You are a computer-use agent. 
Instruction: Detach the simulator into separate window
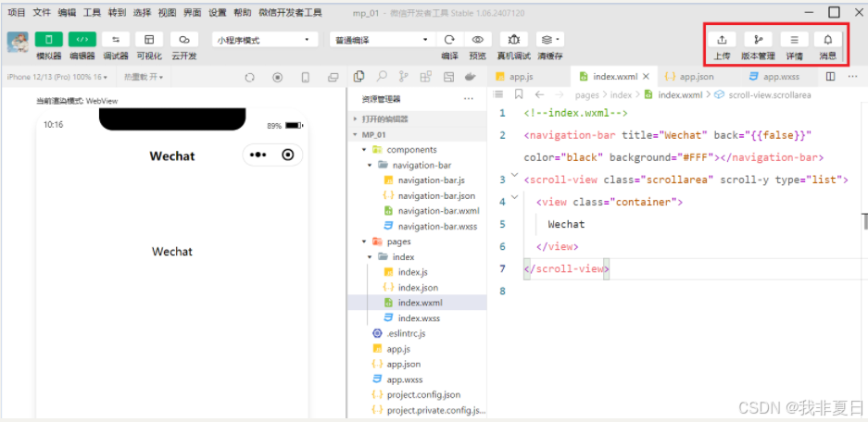(333, 78)
